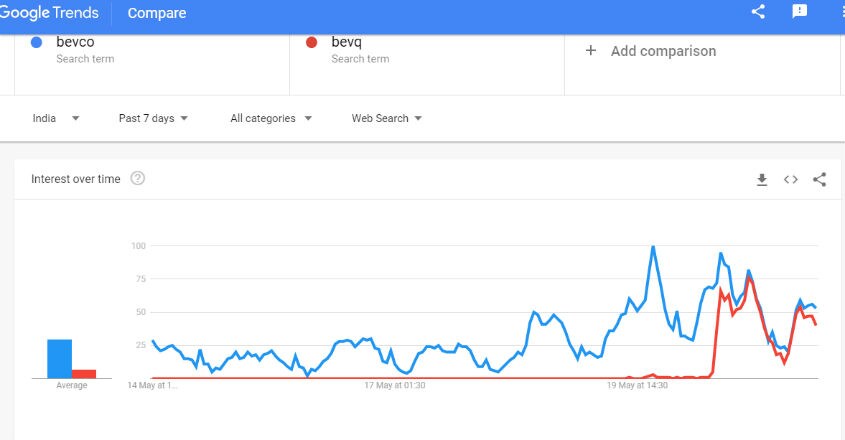This screenshot has width=845, height=440.
Task: Expand the Web Search type dropdown
Action: (x=386, y=118)
